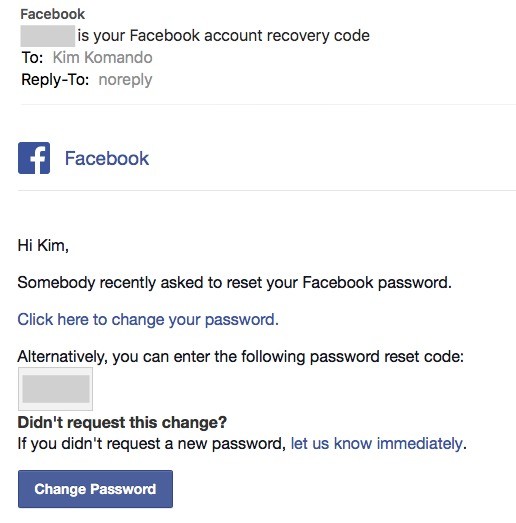
Task: Click the 'Somebody recently asked to reset' sentence
Action: point(234,283)
